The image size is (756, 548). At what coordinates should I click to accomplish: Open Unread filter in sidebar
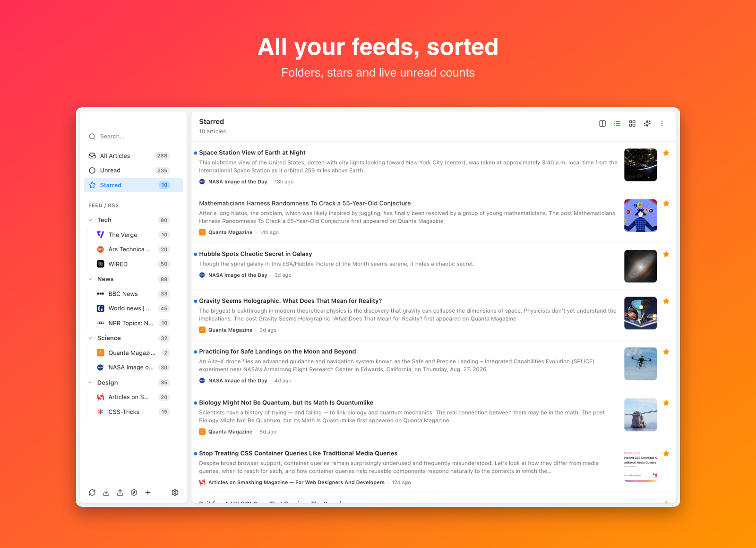133,171
